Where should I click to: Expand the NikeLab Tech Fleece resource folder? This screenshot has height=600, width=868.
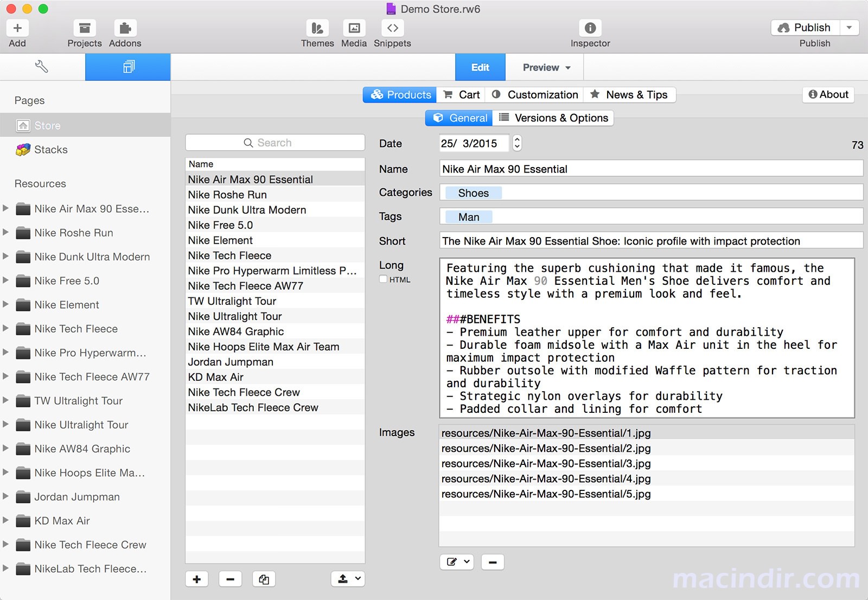6,568
